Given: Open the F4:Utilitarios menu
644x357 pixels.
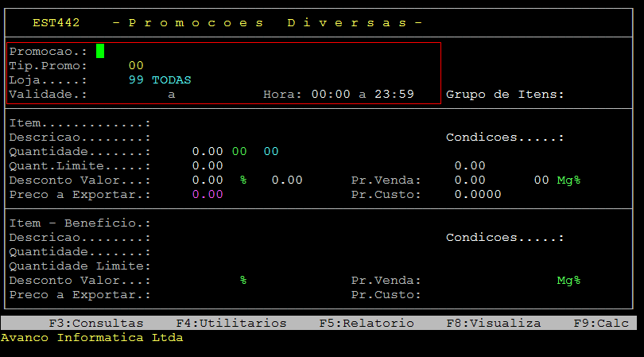Looking at the screenshot, I should tap(231, 323).
